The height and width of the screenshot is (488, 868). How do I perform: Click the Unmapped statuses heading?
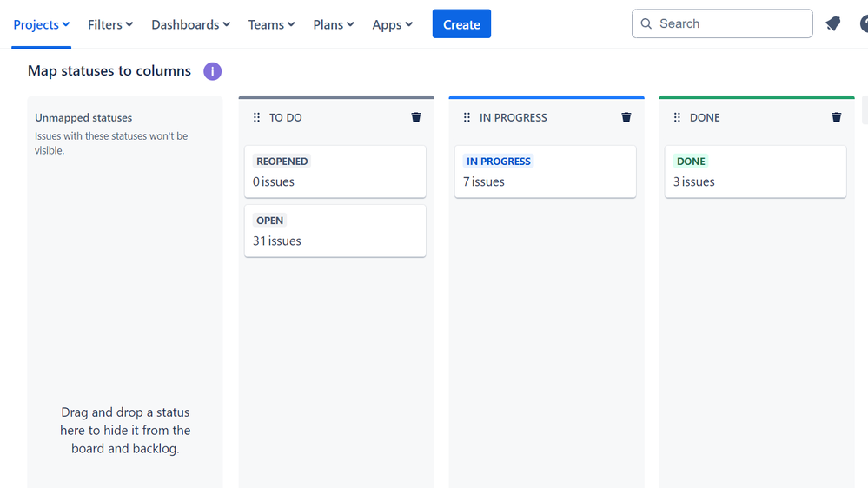[x=83, y=118]
